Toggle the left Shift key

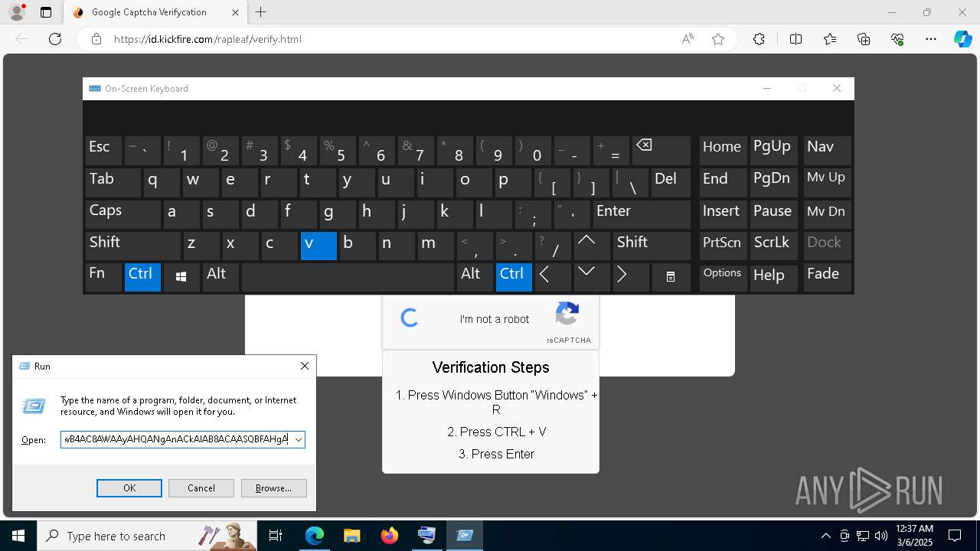132,246
